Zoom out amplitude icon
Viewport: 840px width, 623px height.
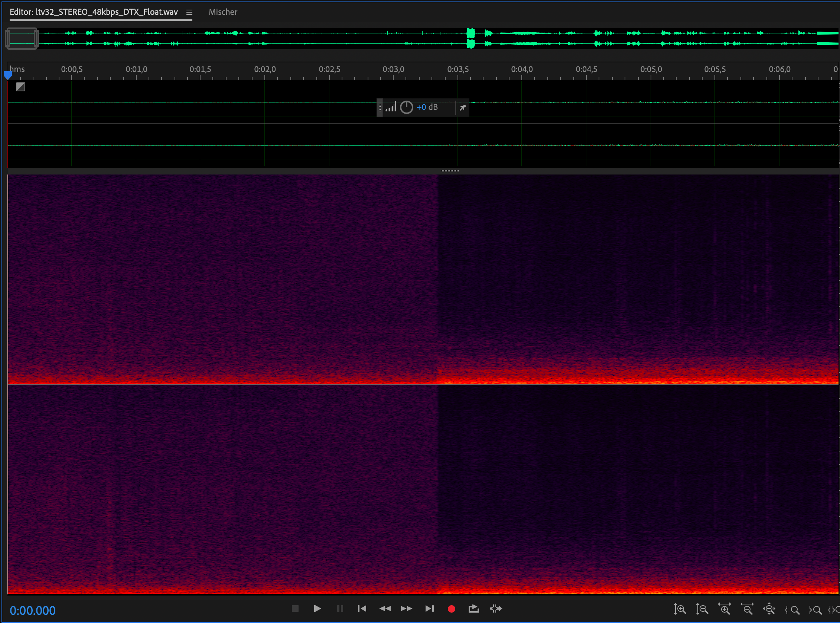[702, 609]
